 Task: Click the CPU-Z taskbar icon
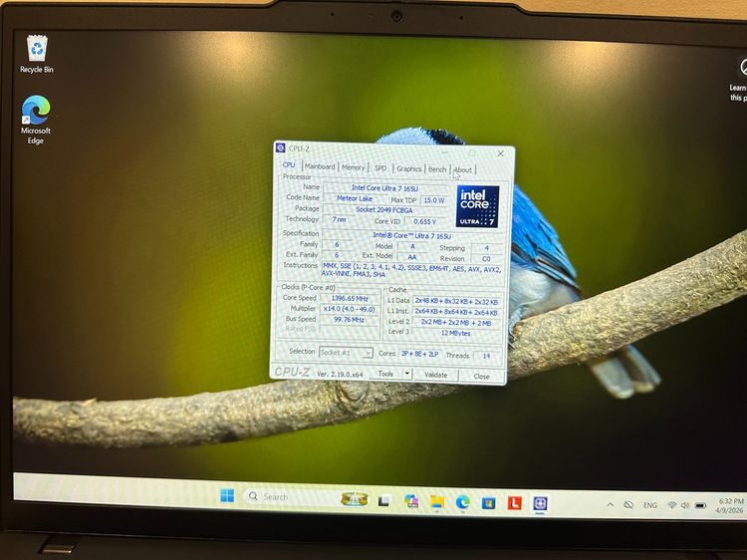(x=540, y=503)
